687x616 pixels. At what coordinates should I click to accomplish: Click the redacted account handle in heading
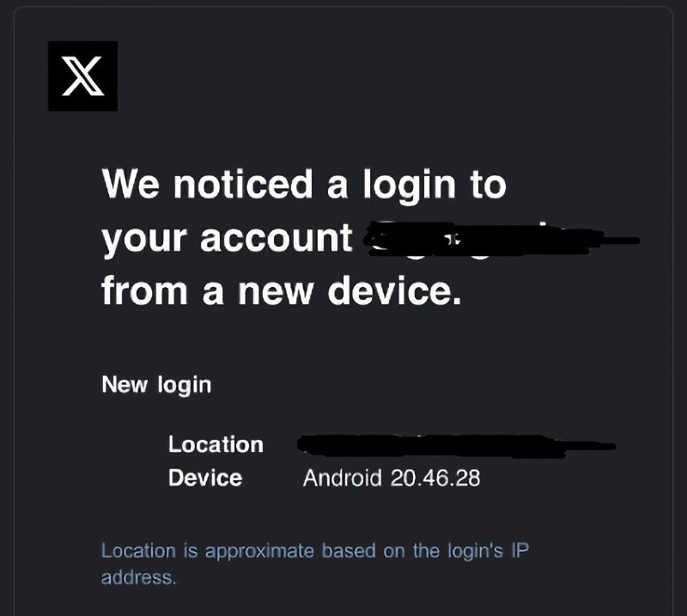503,240
